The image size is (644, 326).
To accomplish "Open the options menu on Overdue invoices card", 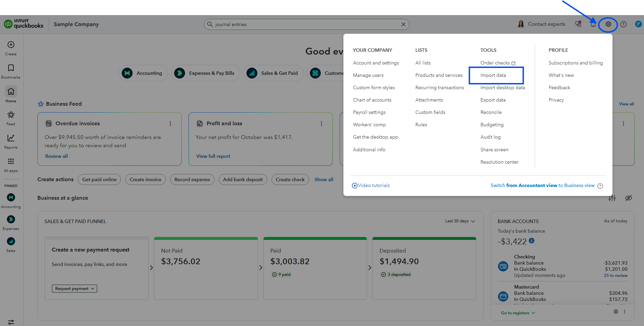I will point(170,123).
